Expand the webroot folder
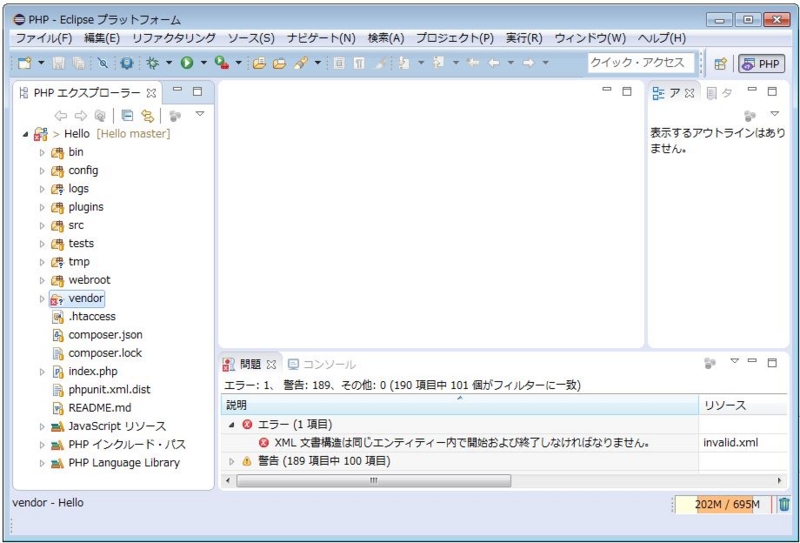 coord(42,280)
